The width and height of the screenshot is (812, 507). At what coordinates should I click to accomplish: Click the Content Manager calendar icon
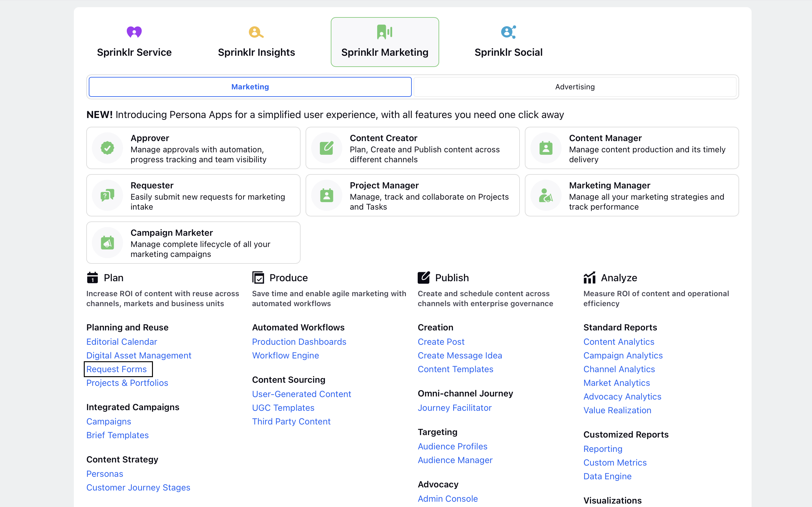546,148
